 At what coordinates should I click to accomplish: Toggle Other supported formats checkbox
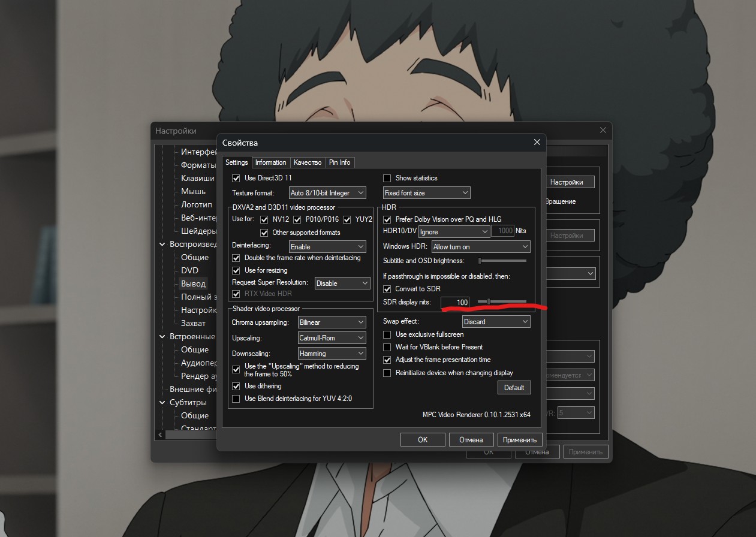point(264,233)
